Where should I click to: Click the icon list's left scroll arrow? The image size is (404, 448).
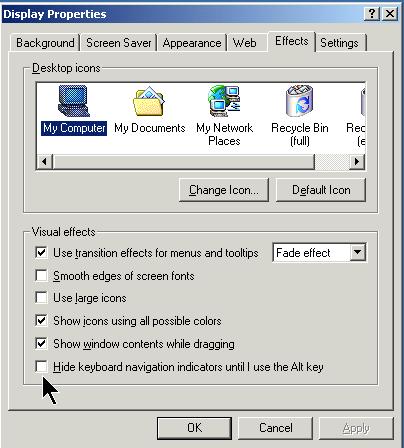tap(45, 162)
